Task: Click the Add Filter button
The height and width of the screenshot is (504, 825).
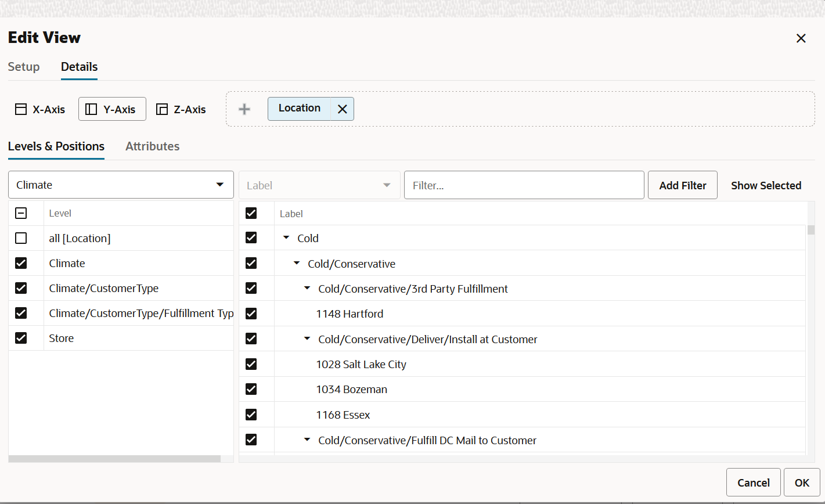Action: 683,185
